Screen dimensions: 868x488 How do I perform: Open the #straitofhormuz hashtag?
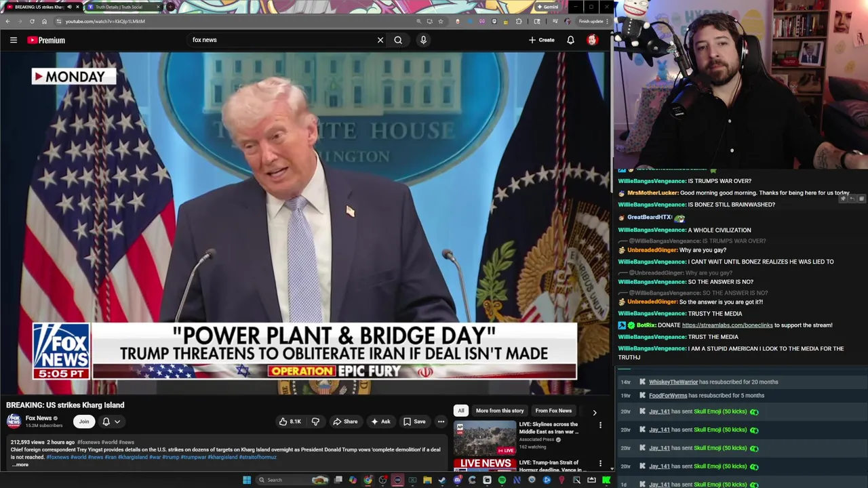click(258, 457)
